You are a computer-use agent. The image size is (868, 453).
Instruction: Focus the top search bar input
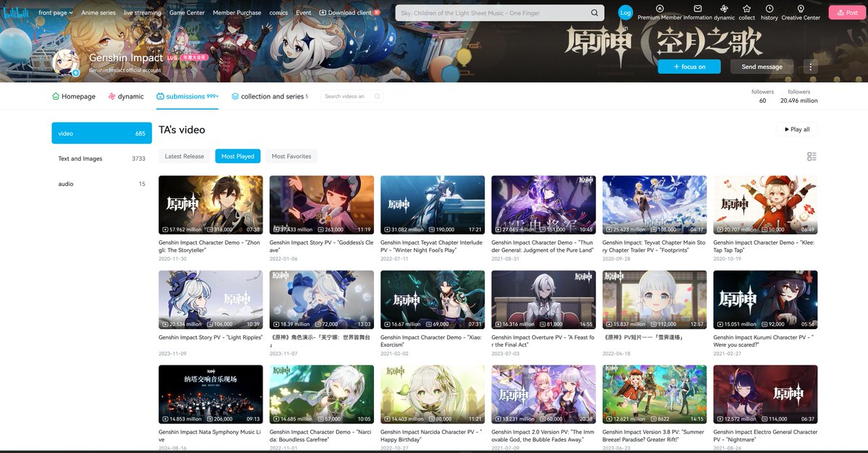coord(492,13)
